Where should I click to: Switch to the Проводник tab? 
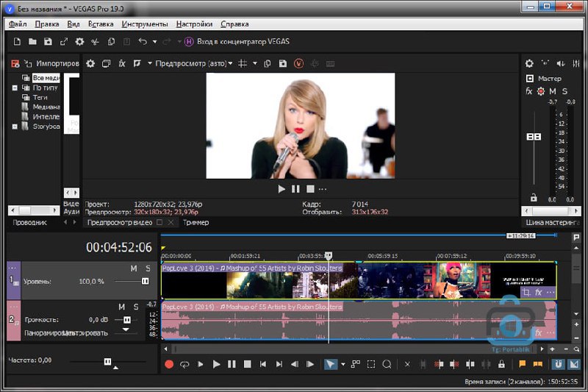pyautogui.click(x=29, y=222)
